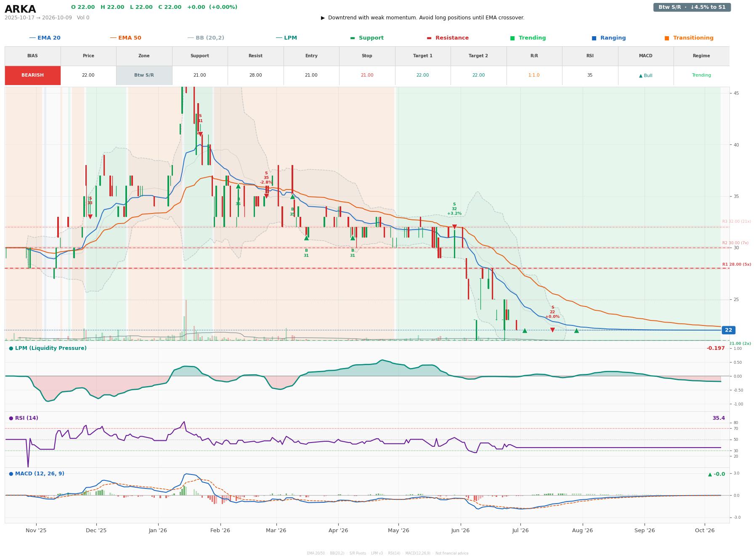
Task: Click the red BEARISH bias cell
Action: pos(33,75)
